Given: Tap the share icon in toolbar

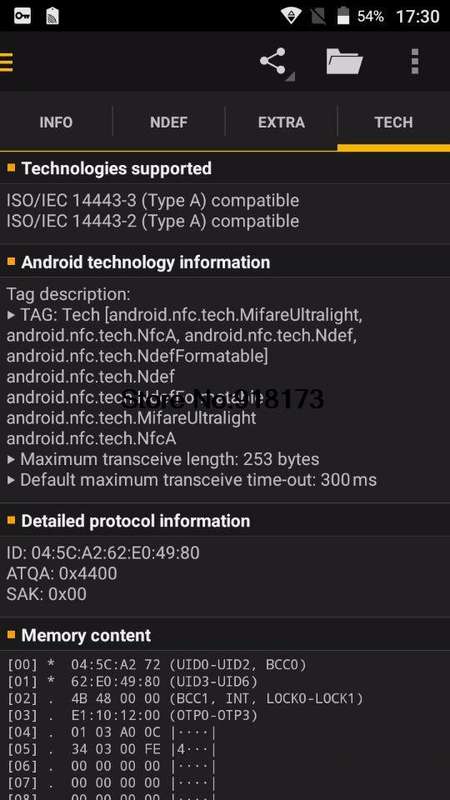Looking at the screenshot, I should coord(274,62).
